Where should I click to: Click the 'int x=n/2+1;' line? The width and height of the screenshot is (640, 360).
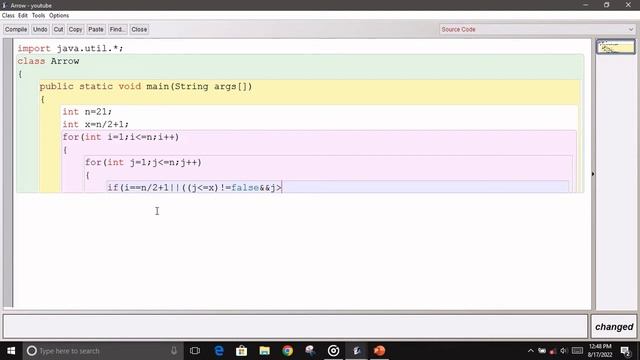(96, 124)
